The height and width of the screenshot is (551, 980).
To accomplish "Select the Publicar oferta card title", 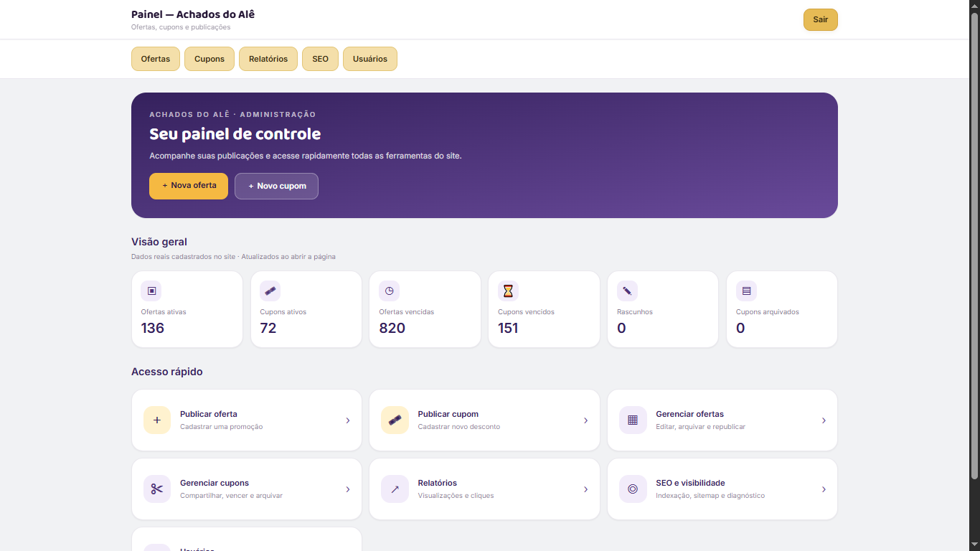I will 209,414.
